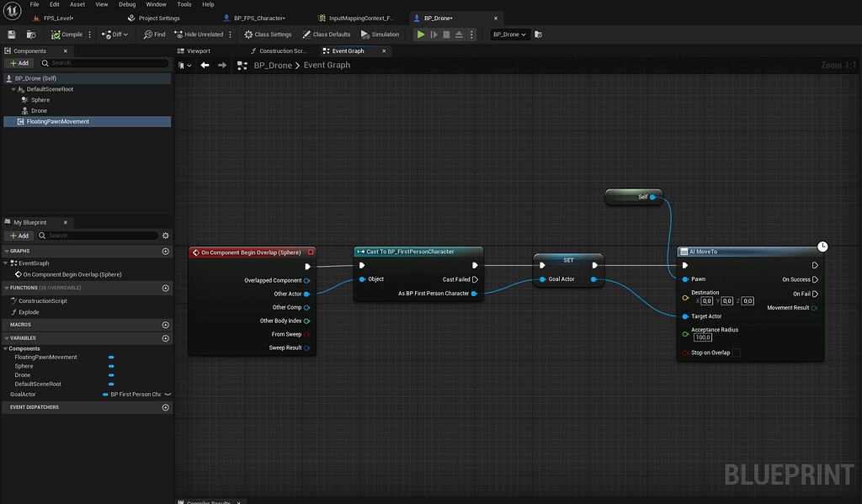Click the settings gear beside My Blueprint search

point(166,236)
